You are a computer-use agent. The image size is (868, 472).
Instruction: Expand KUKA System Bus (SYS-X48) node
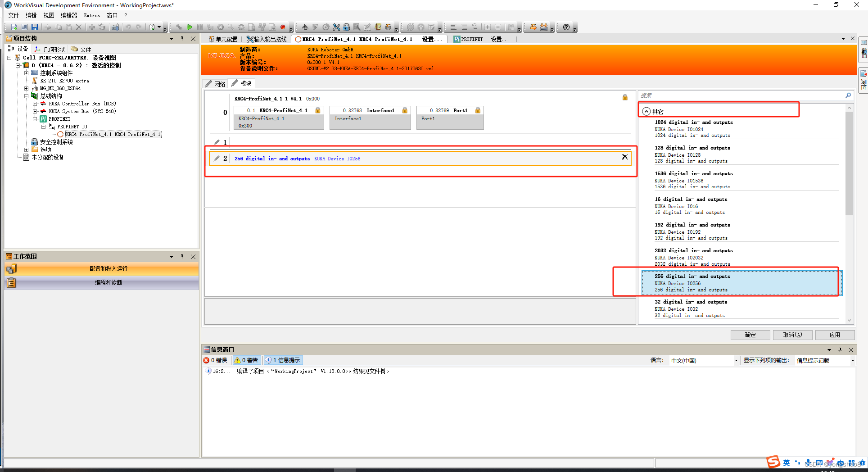[35, 111]
